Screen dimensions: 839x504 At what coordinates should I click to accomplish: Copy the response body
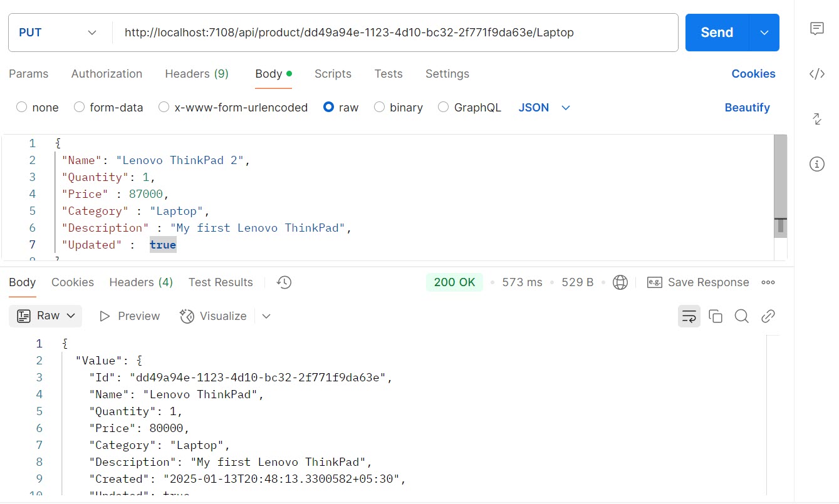716,316
